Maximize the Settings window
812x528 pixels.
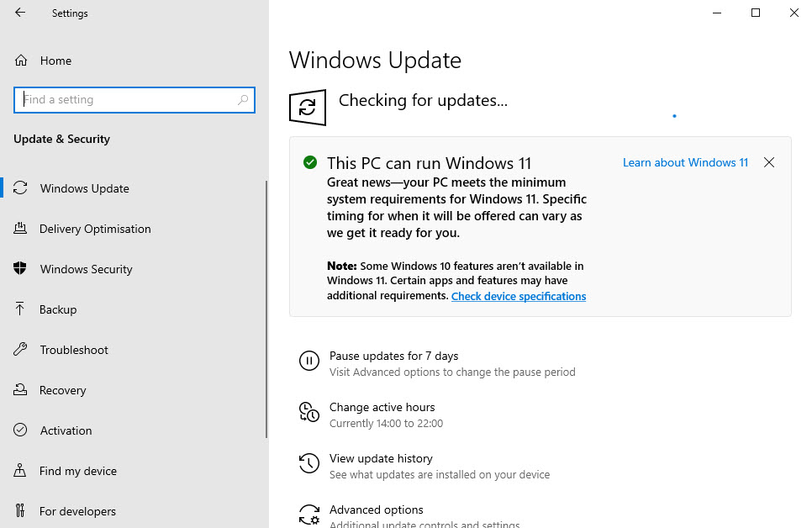pyautogui.click(x=756, y=13)
